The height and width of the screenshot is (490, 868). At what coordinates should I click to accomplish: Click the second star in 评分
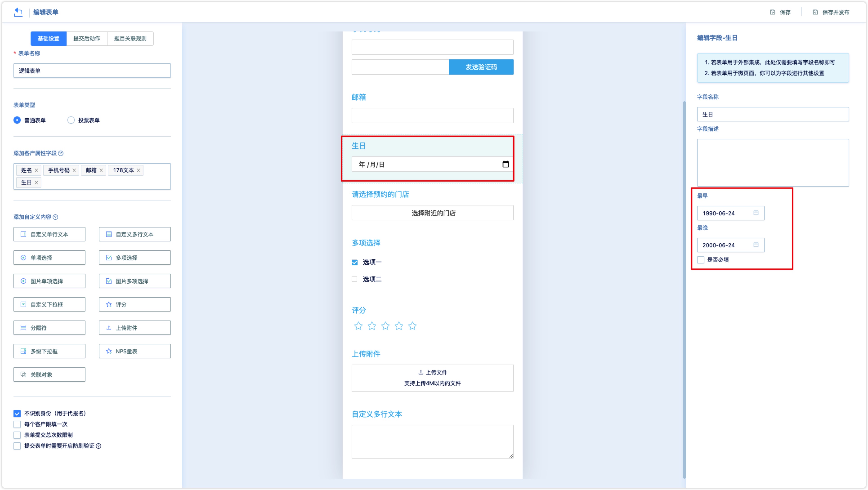click(372, 326)
